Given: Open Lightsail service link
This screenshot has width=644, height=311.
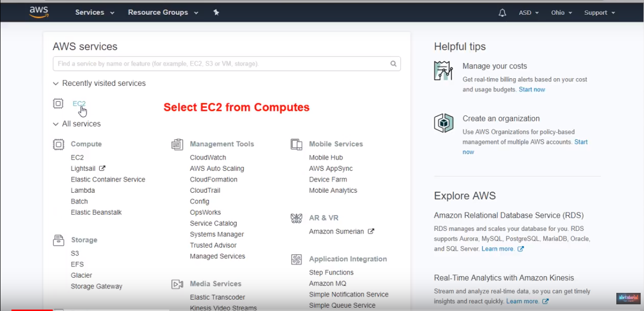Looking at the screenshot, I should 83,168.
